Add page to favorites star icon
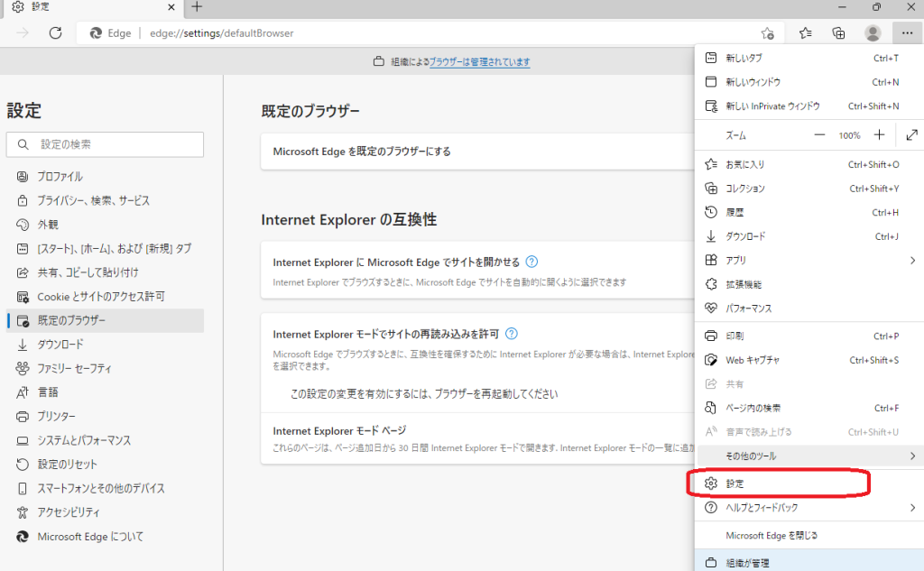Screen dimensions: 924x571 767,33
